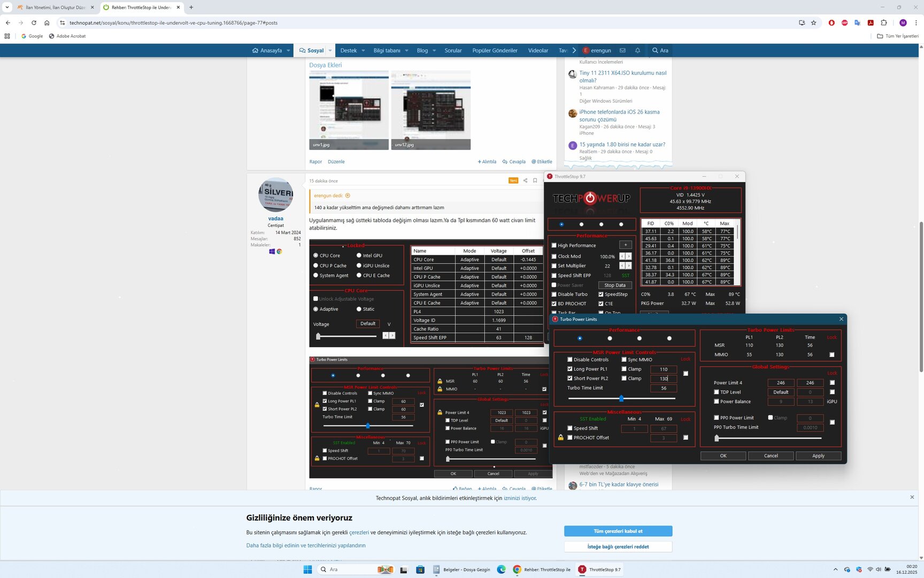Expand the Destek menu dropdown arrow
Image resolution: width=924 pixels, height=578 pixels.
click(363, 51)
